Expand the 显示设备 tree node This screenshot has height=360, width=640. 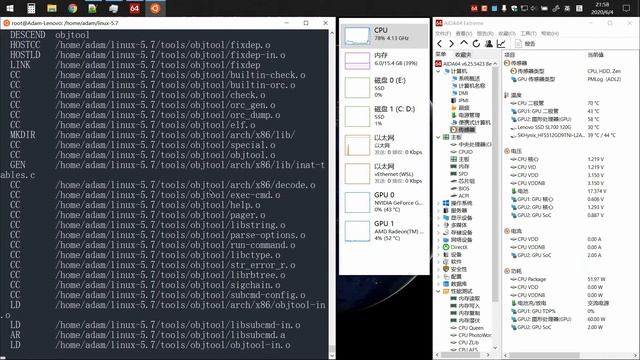[438, 218]
